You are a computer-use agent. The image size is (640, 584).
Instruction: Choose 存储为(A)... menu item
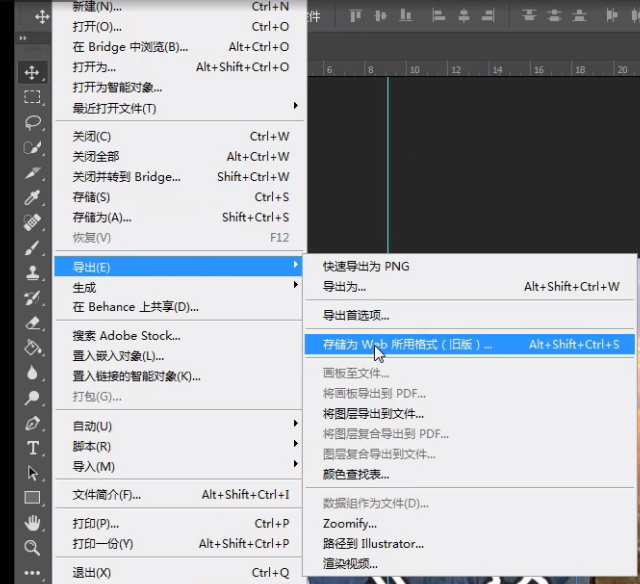[x=180, y=217]
